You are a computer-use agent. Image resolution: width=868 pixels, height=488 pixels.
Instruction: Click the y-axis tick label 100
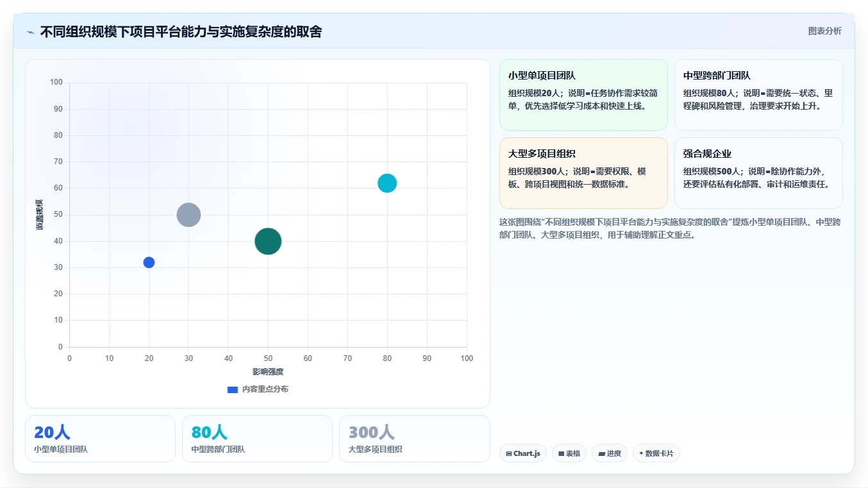pos(56,82)
